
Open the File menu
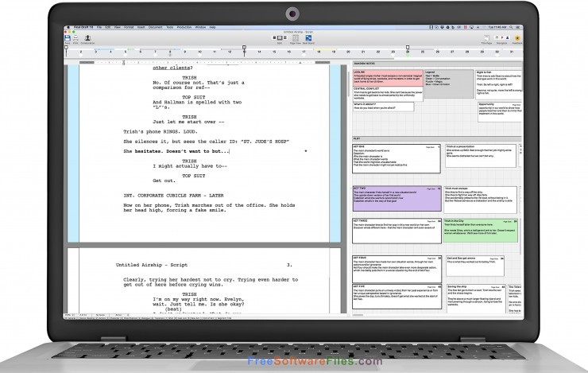click(x=99, y=27)
